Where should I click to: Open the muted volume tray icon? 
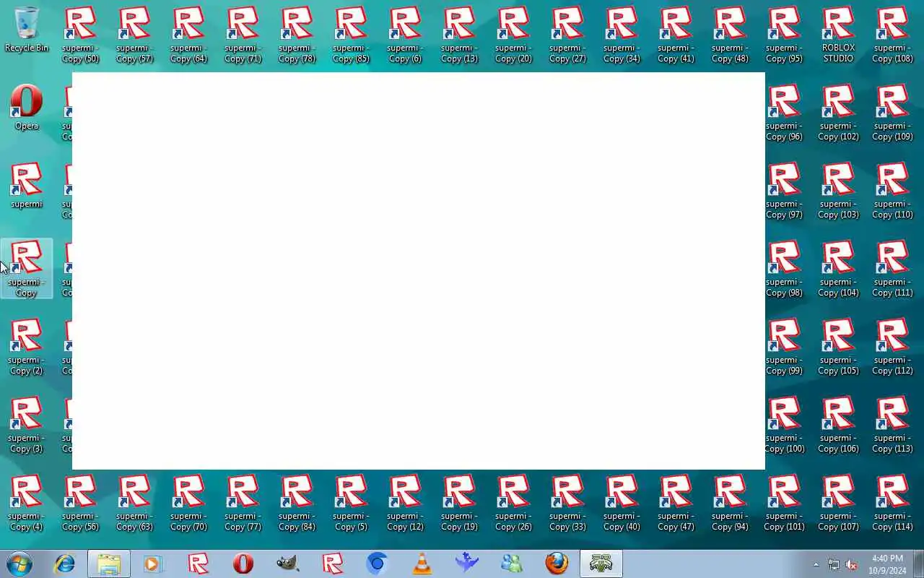(x=851, y=564)
